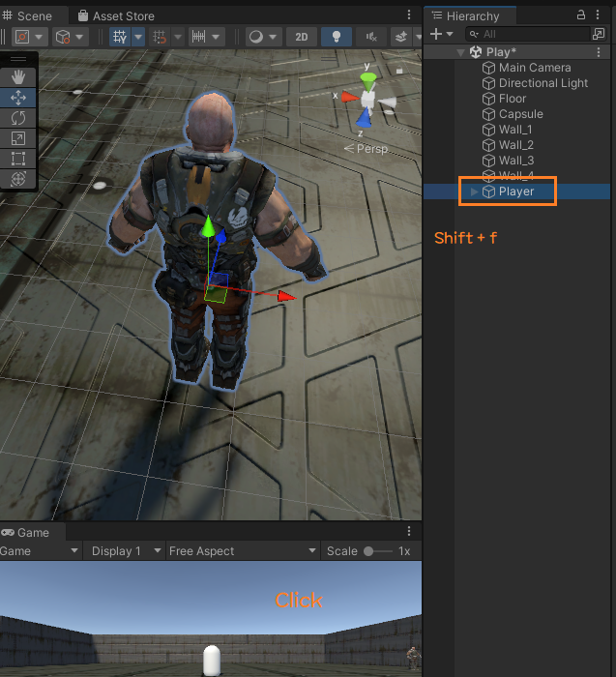Screen dimensions: 616x677
Task: Open the grid snapping settings dropdown
Action: [x=178, y=37]
